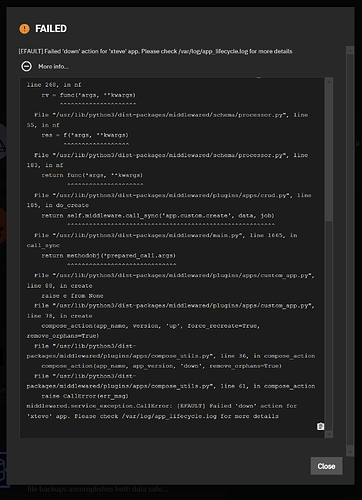Click the 'main.py", line 1665' file line

click(x=166, y=235)
